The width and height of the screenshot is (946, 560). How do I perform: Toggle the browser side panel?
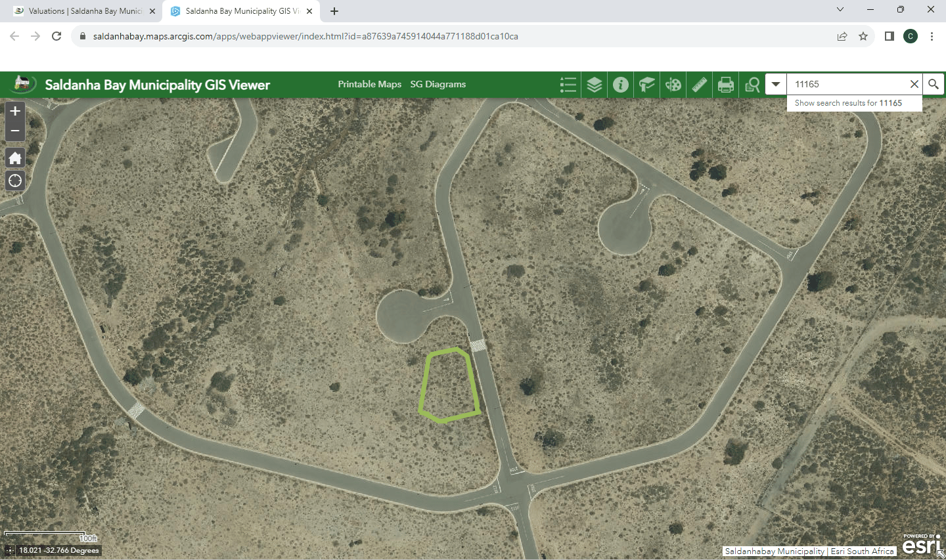(x=889, y=36)
